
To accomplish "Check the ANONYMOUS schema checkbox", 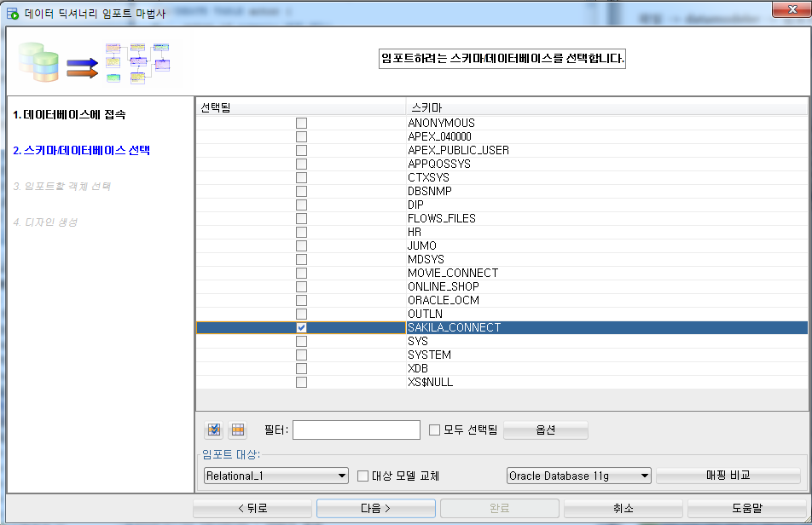I will coord(301,123).
